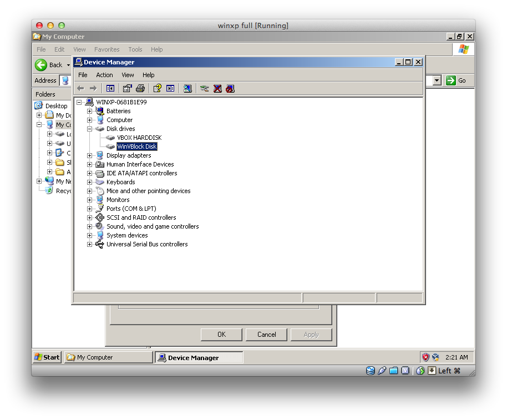Click the Print toolbar icon
Viewport: 507px width, 420px height.
[x=140, y=88]
